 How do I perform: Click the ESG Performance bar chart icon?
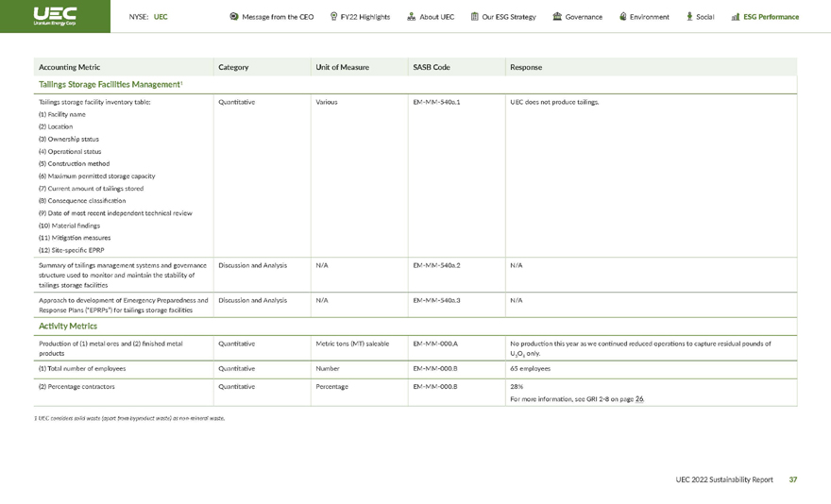(x=735, y=17)
